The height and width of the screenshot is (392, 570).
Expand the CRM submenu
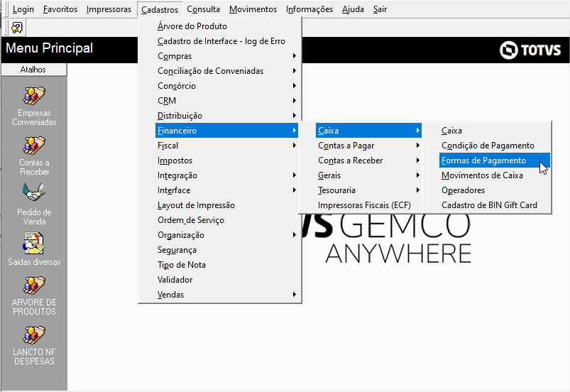pos(227,101)
